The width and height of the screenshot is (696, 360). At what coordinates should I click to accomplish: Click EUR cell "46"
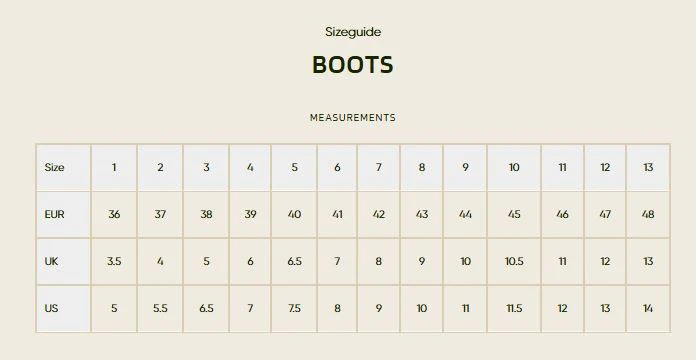click(x=562, y=214)
